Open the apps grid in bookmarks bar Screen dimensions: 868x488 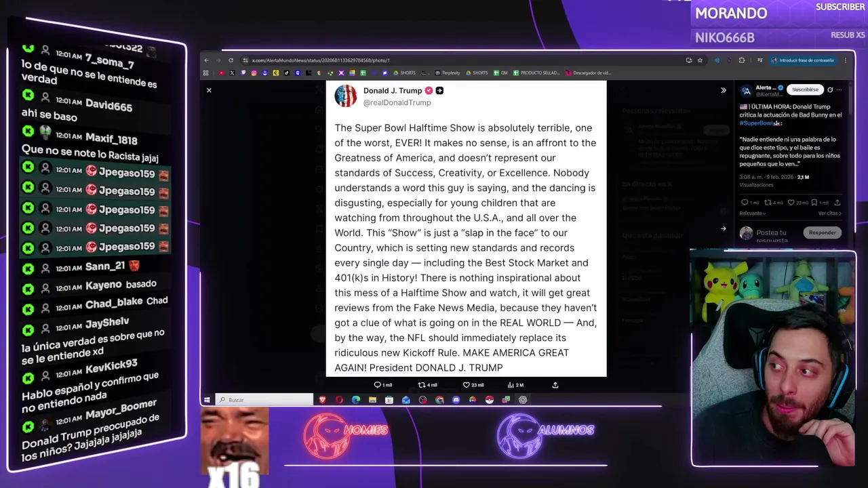(205, 73)
